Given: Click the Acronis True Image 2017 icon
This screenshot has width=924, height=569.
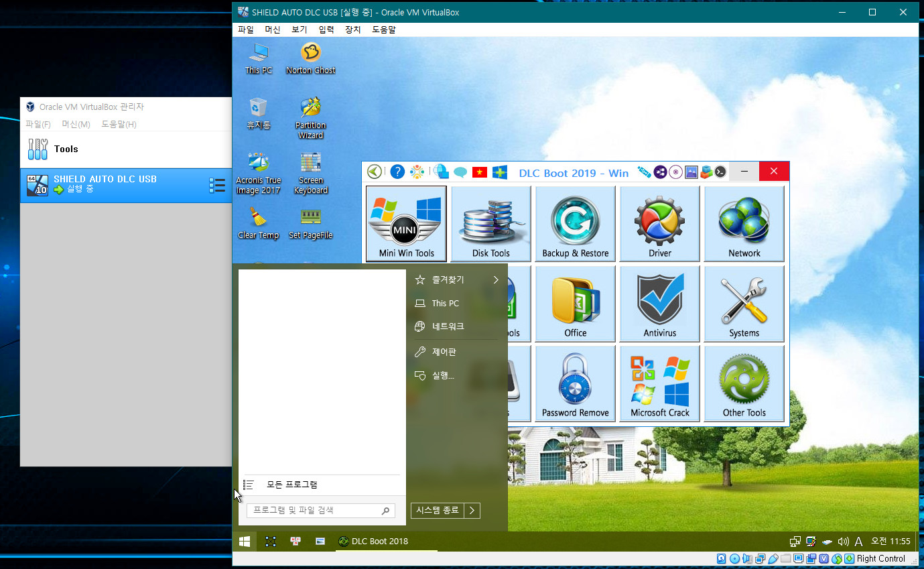Looking at the screenshot, I should (x=258, y=173).
